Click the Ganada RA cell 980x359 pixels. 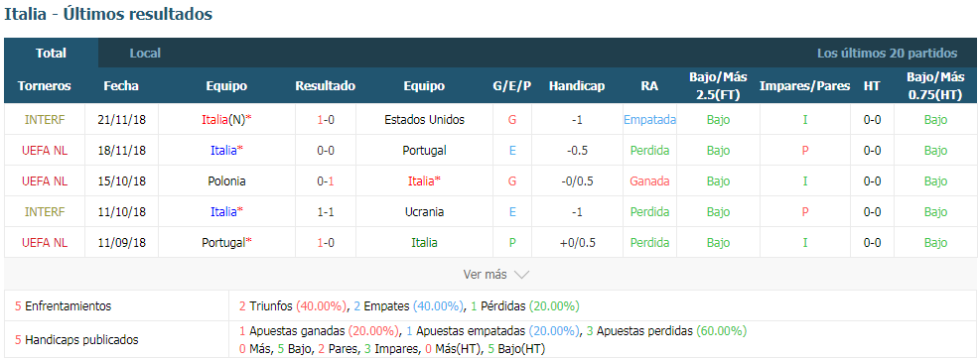coord(649,181)
